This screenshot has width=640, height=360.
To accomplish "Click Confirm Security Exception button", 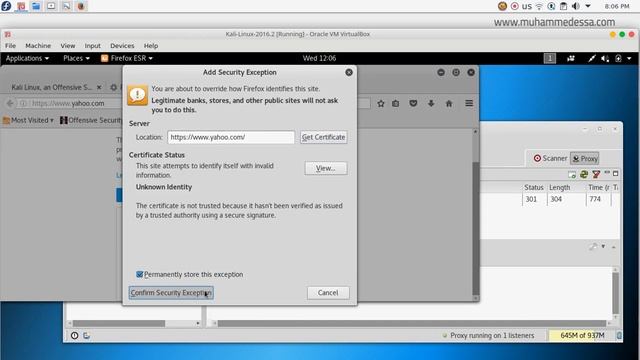I will click(x=171, y=293).
